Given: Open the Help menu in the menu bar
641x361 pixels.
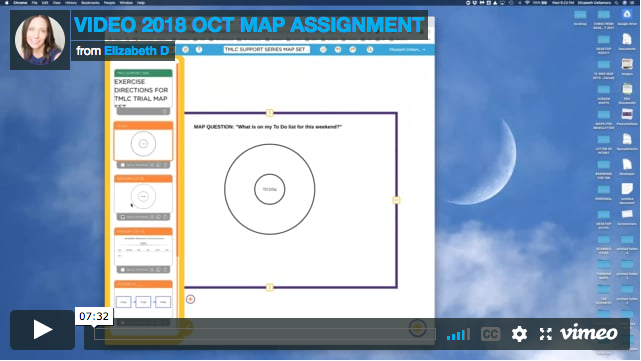Looking at the screenshot, I should pos(141,2).
